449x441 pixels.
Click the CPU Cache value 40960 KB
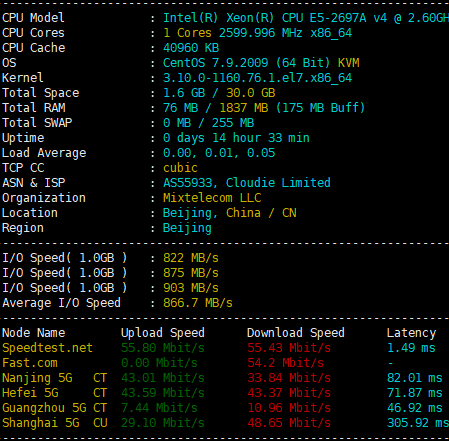191,48
